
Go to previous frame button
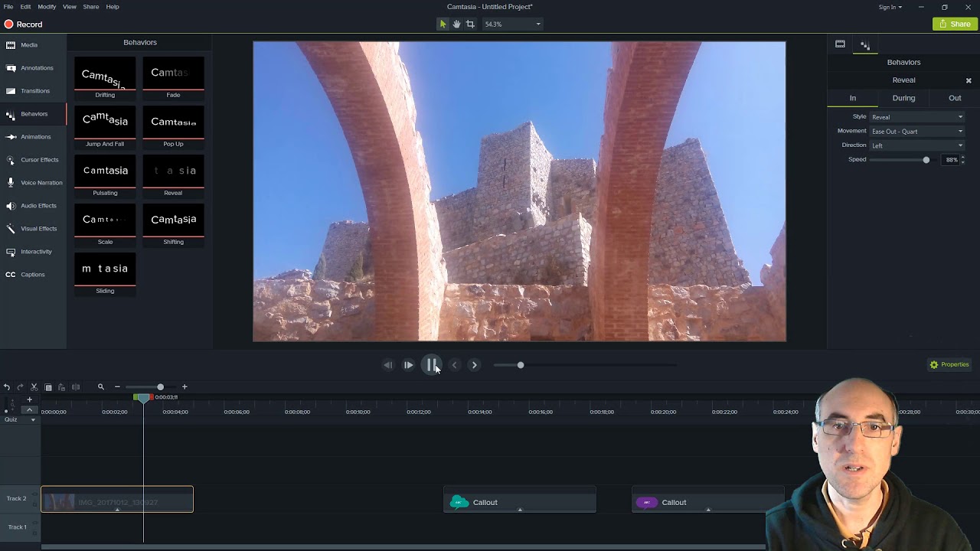tap(388, 365)
